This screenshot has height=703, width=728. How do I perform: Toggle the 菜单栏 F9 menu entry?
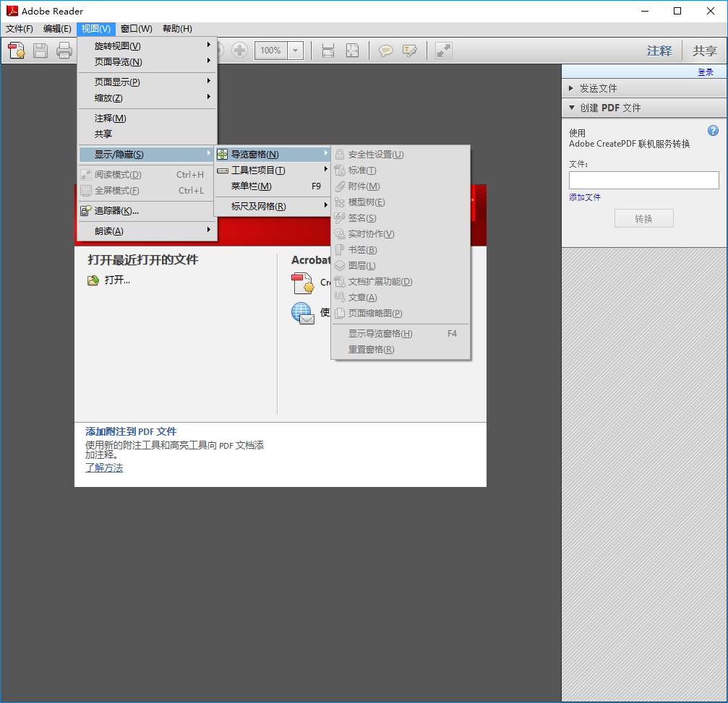click(x=273, y=186)
